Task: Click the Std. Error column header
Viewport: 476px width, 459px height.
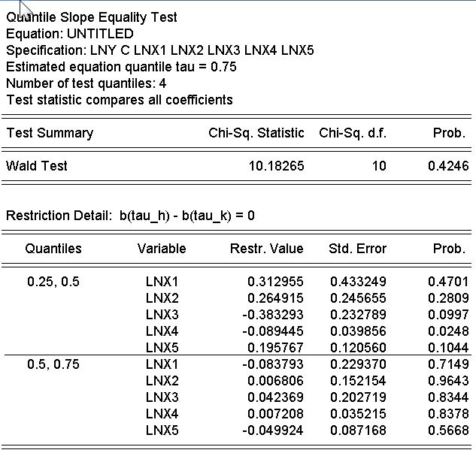Action: (x=358, y=249)
